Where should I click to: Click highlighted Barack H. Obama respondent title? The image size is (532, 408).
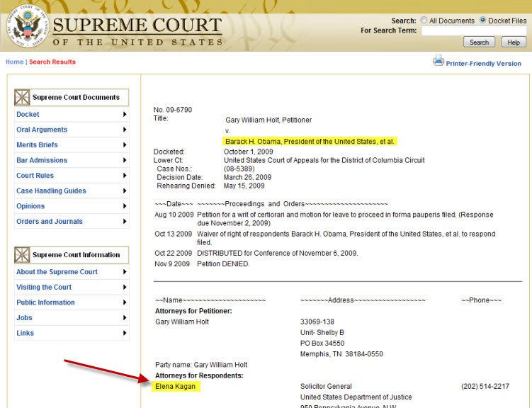coord(310,141)
